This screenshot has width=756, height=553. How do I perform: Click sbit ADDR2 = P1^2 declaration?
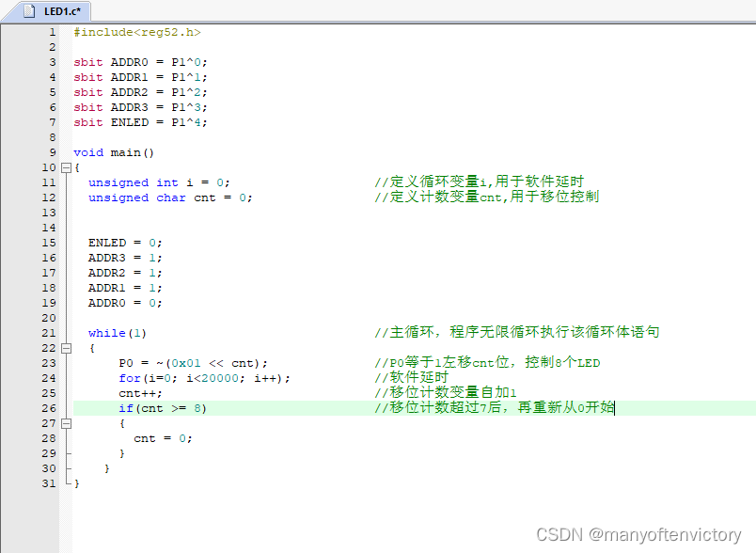click(x=140, y=92)
